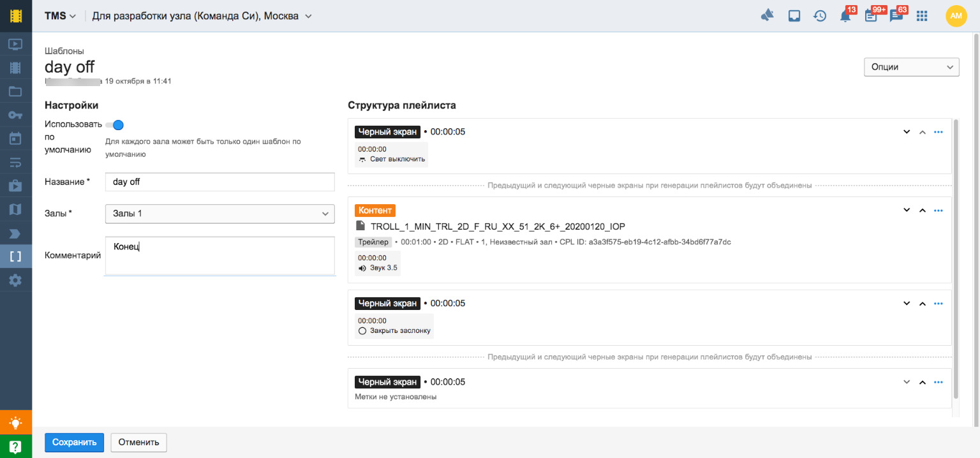Toggle the use-by-default template switch

point(115,125)
